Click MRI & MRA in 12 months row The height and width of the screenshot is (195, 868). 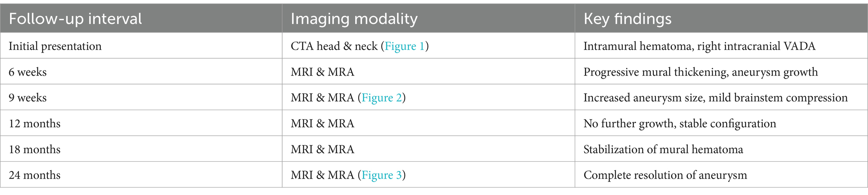pos(322,124)
